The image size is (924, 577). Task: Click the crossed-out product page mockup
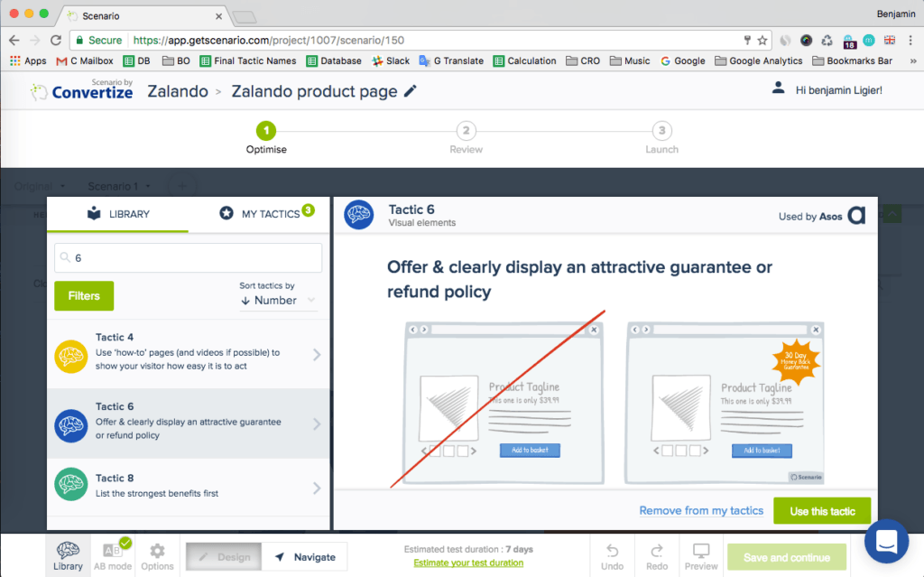(504, 403)
